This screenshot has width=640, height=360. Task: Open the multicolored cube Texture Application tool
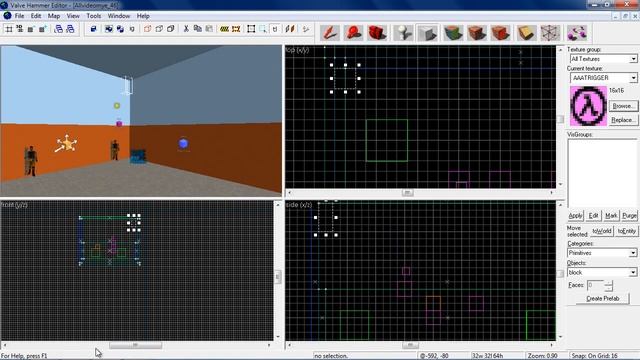pyautogui.click(x=453, y=33)
